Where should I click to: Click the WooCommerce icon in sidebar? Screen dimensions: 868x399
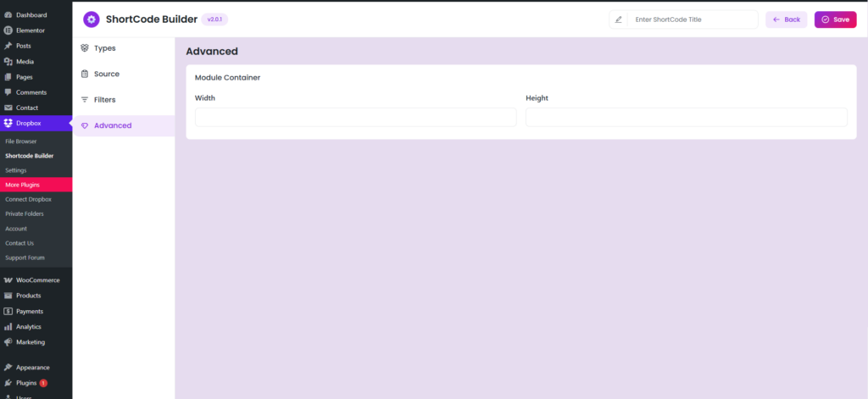[8, 280]
